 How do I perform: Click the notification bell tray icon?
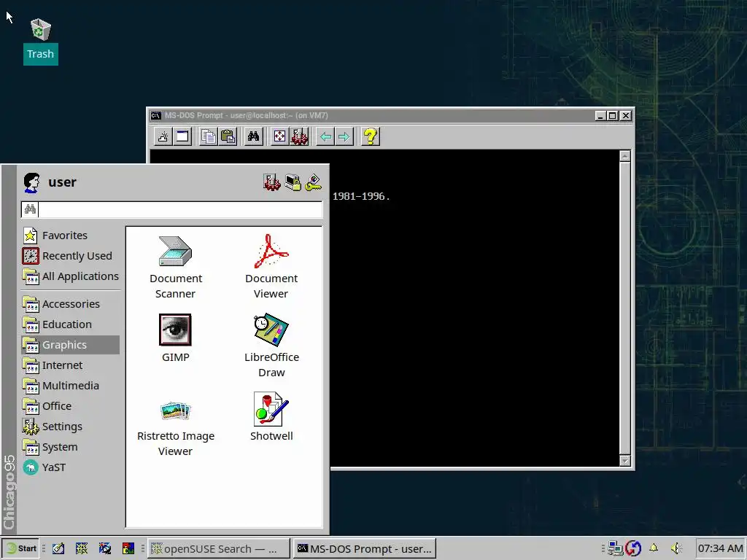[654, 548]
